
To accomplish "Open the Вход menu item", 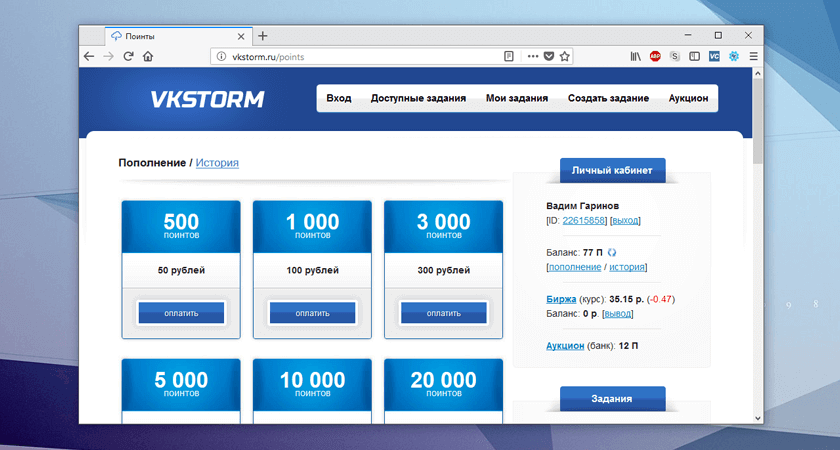I will point(339,98).
